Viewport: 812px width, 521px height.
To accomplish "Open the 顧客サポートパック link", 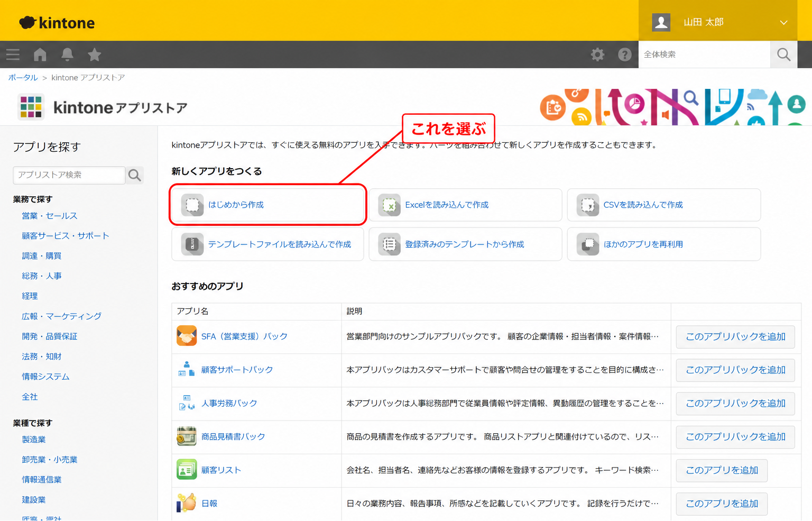I will 237,370.
